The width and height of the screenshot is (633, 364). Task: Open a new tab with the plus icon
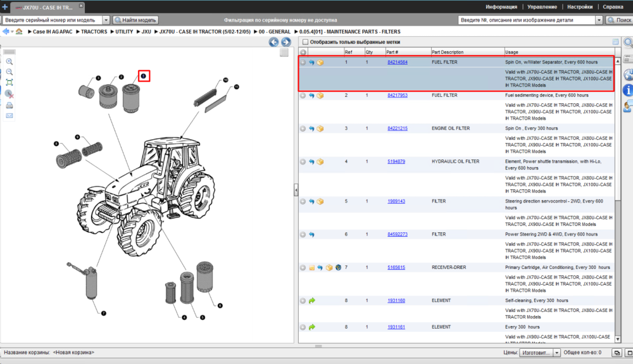[x=5, y=7]
